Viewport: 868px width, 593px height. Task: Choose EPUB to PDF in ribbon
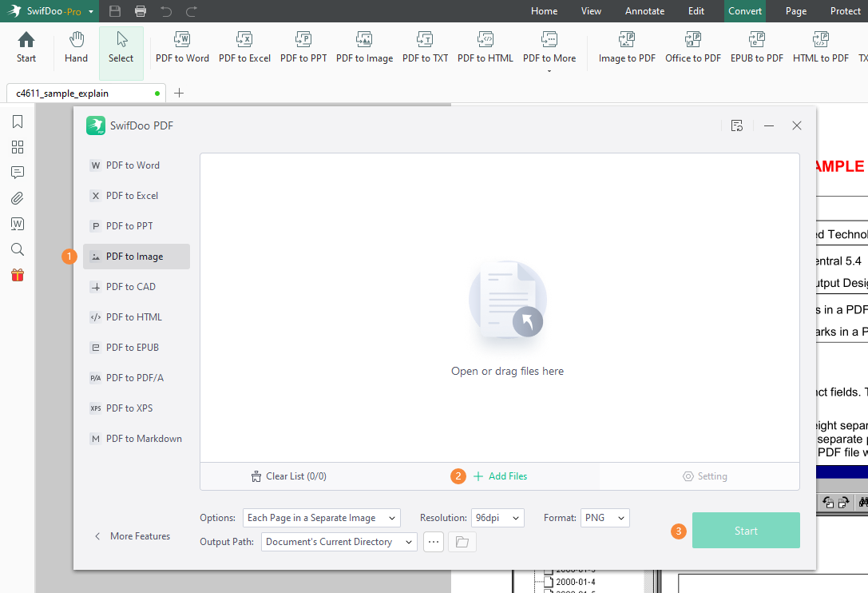point(757,48)
